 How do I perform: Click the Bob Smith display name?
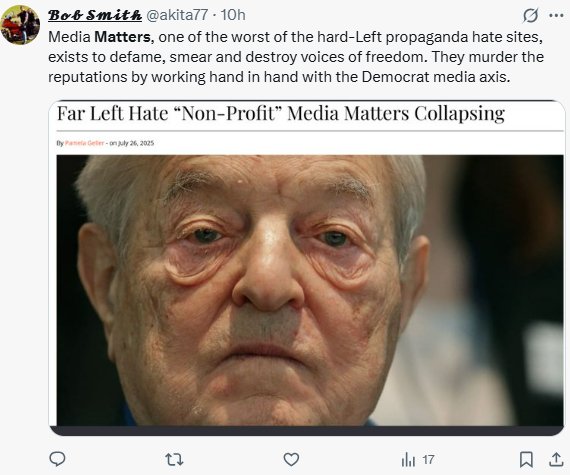[x=95, y=15]
